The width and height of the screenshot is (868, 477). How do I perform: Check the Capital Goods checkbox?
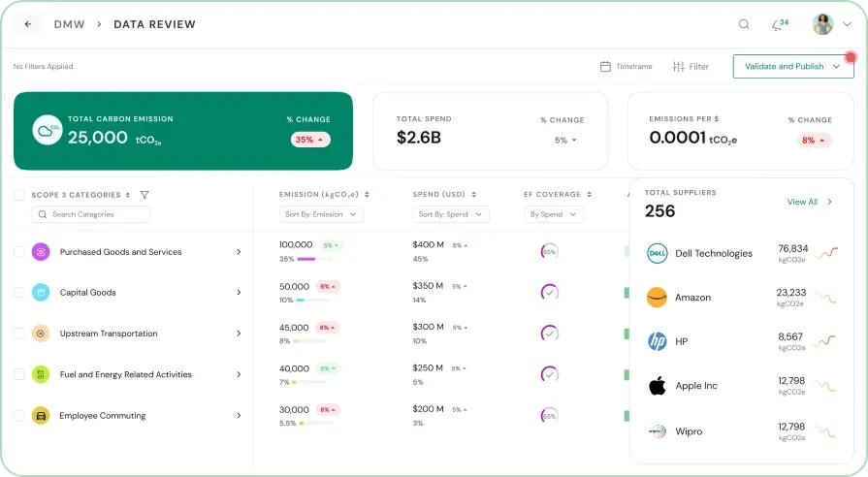click(x=19, y=292)
